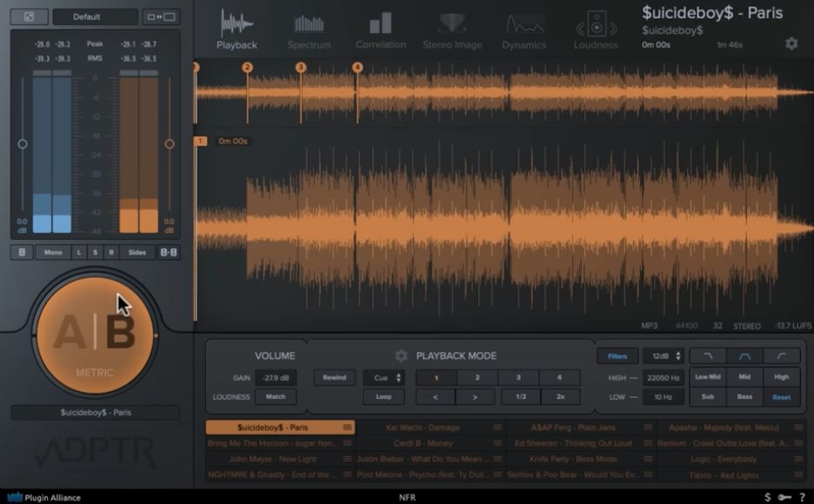Open the Playback view waveform icon
The image size is (814, 504).
[237, 23]
